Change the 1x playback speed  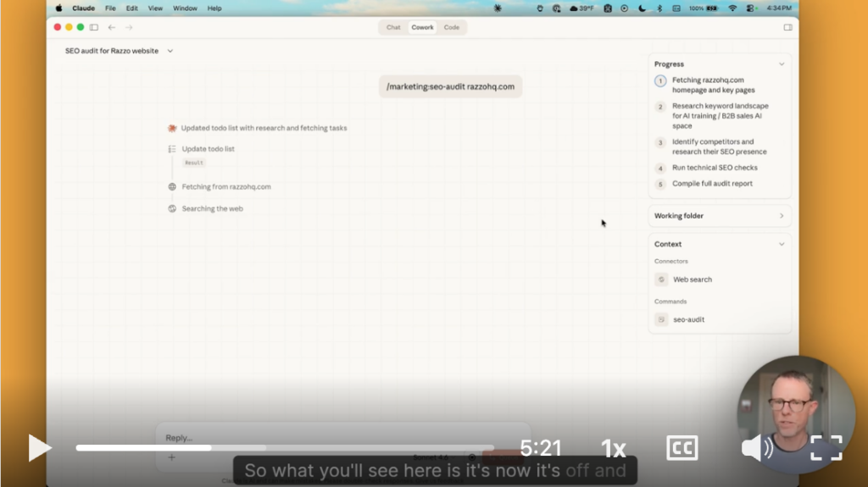coord(614,448)
